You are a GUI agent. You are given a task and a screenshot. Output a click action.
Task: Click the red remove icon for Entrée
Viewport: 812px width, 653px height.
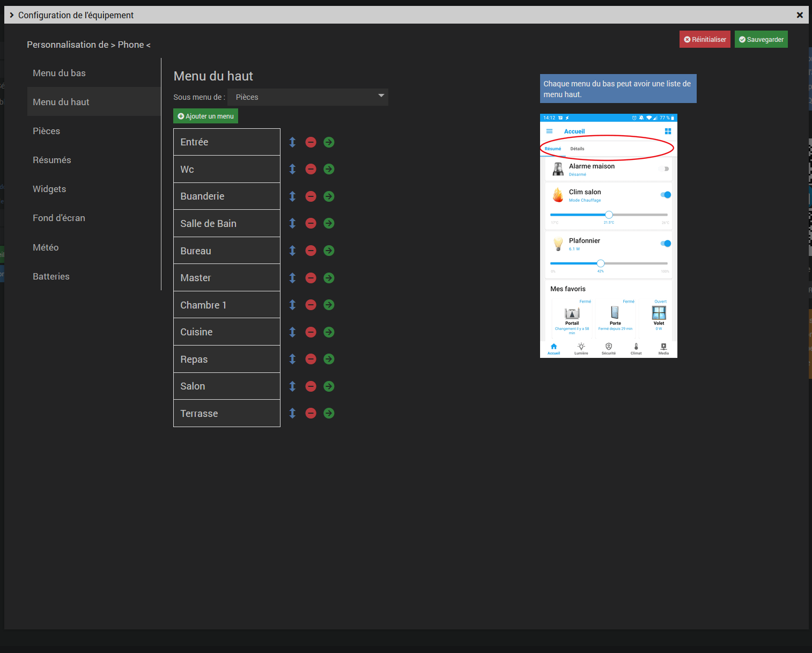tap(311, 142)
